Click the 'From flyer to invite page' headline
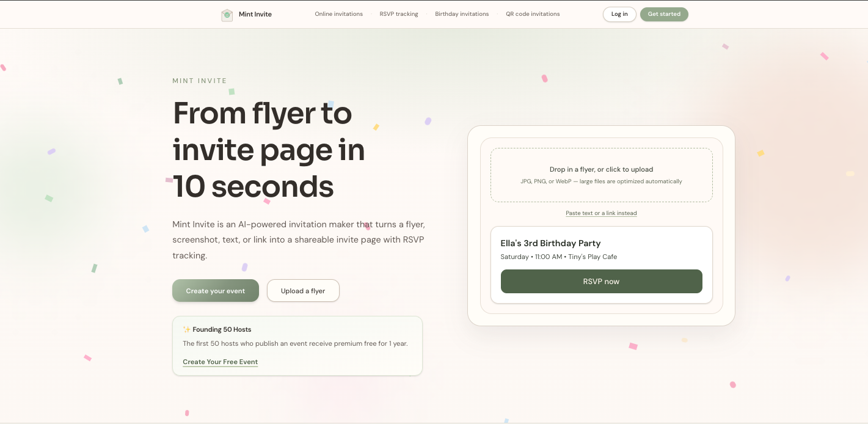The image size is (868, 424). pos(269,150)
